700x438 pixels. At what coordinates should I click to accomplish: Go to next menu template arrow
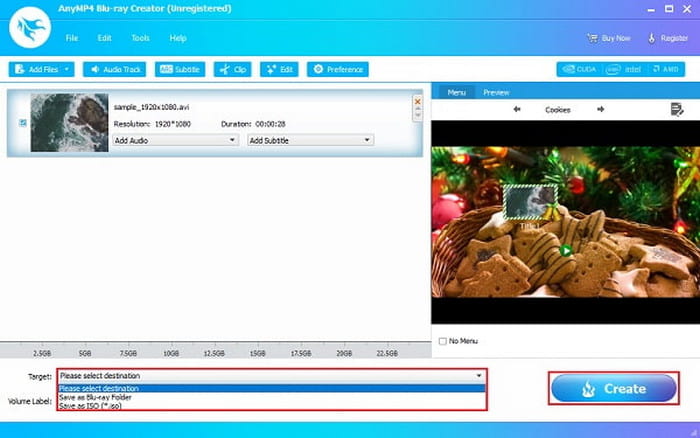pyautogui.click(x=600, y=109)
